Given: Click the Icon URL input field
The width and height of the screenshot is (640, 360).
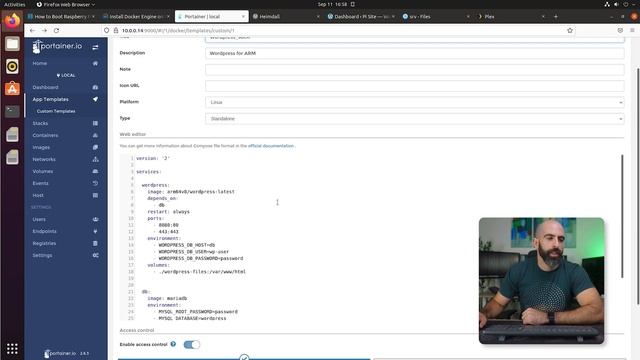Looking at the screenshot, I should tap(415, 86).
